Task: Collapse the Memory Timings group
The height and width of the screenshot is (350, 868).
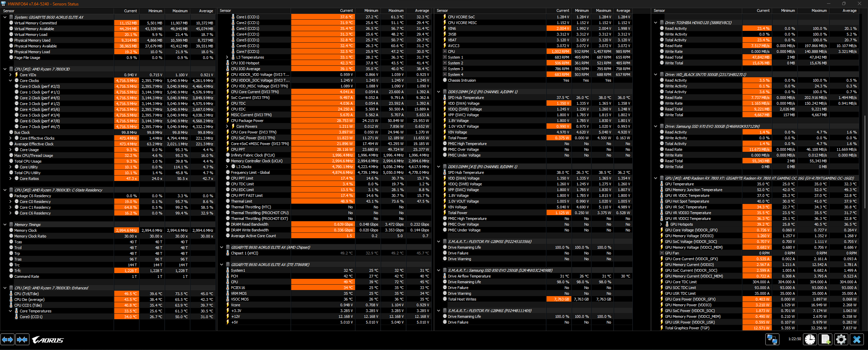Action: pyautogui.click(x=5, y=225)
